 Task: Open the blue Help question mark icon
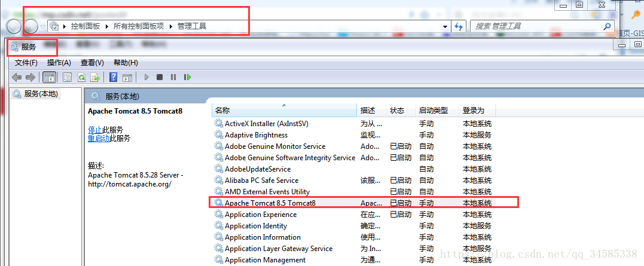(114, 77)
